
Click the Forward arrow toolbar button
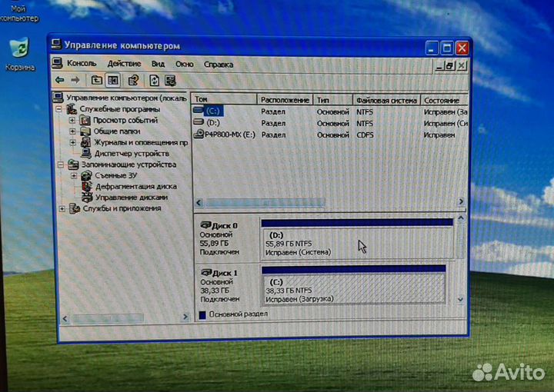75,80
